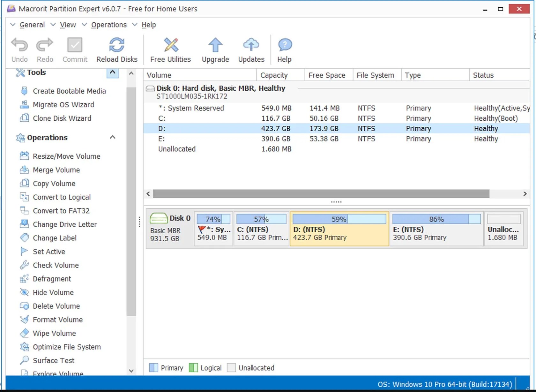Open the General menu

pos(32,25)
